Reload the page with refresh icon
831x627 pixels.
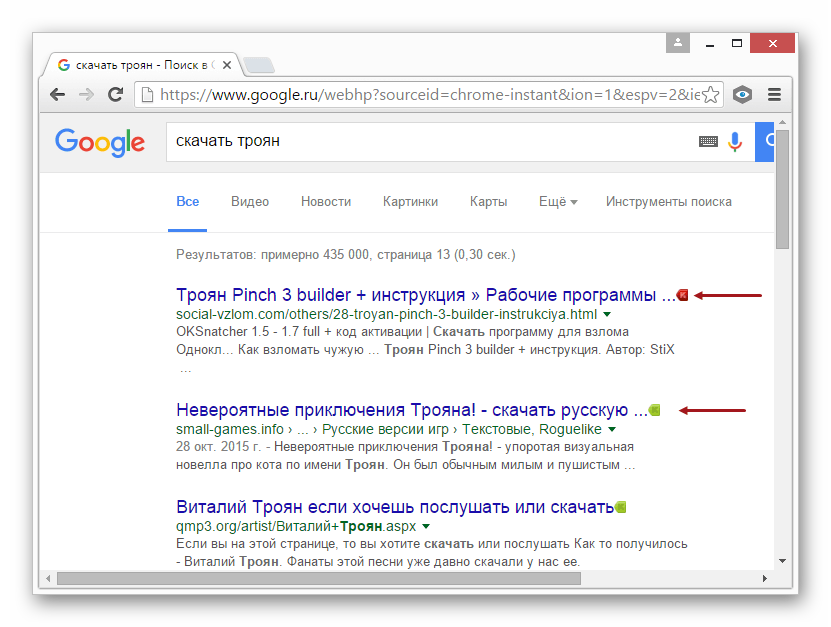(116, 95)
